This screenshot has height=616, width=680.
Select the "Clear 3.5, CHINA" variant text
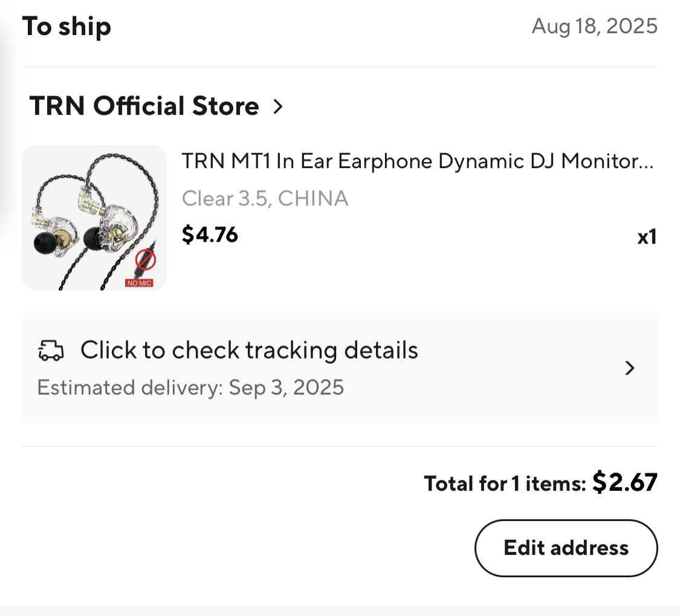click(265, 198)
